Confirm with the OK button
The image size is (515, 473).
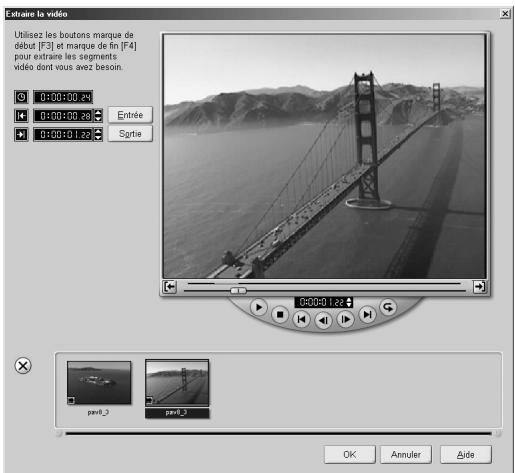(x=350, y=455)
